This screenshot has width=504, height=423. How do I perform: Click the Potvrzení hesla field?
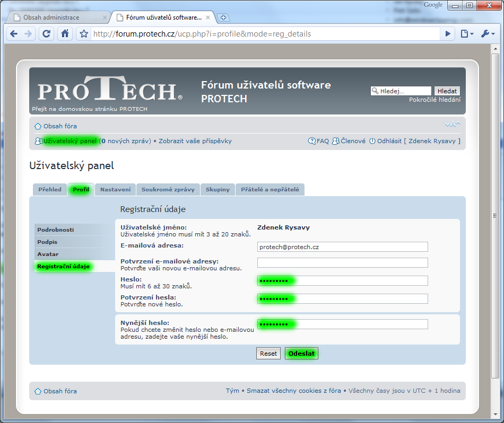[x=342, y=298]
